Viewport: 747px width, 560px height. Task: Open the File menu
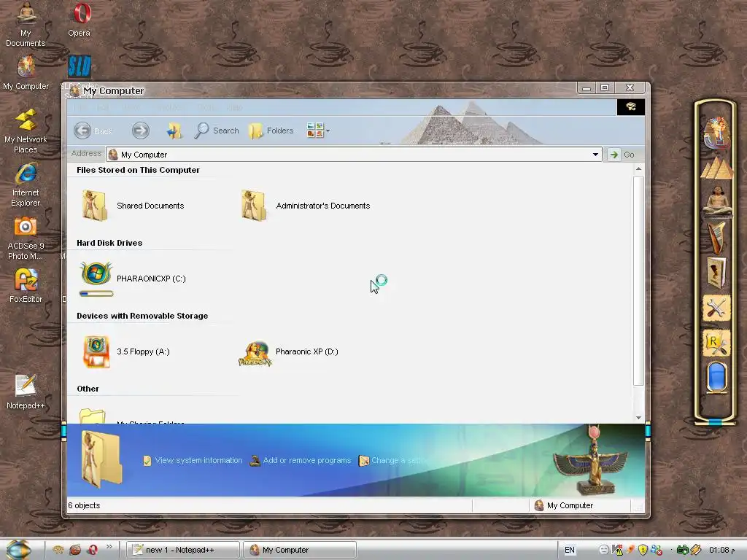[x=80, y=108]
